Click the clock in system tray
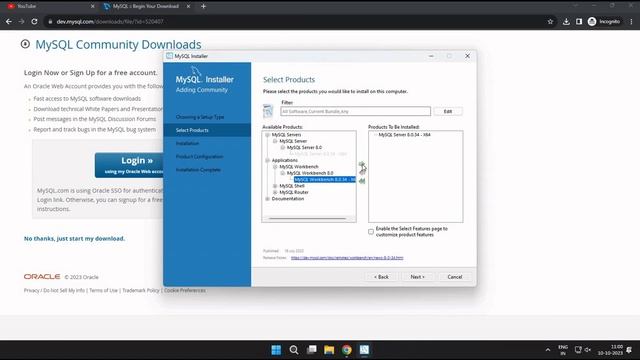The height and width of the screenshot is (360, 640). click(611, 350)
